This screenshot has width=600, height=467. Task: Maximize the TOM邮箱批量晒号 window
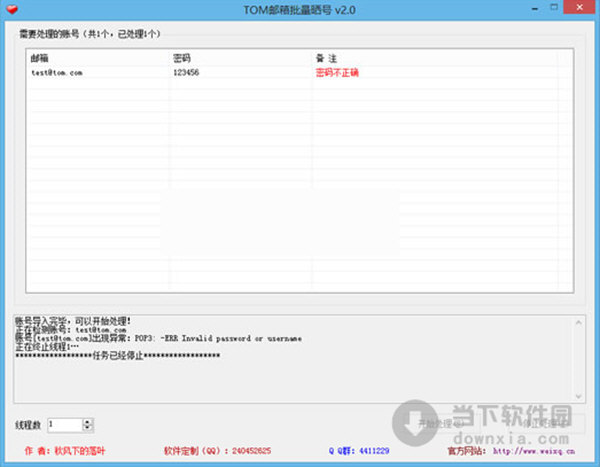click(554, 7)
